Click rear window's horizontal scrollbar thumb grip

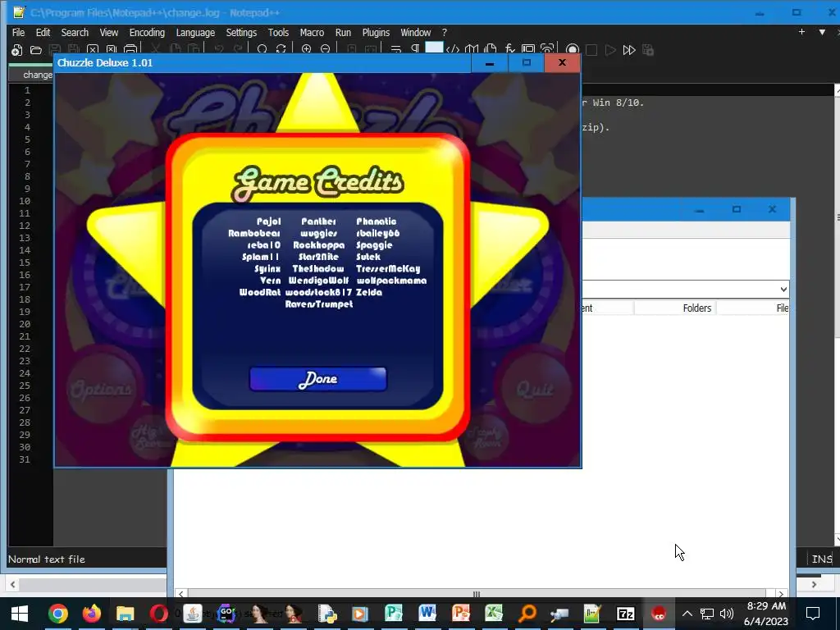[477, 594]
